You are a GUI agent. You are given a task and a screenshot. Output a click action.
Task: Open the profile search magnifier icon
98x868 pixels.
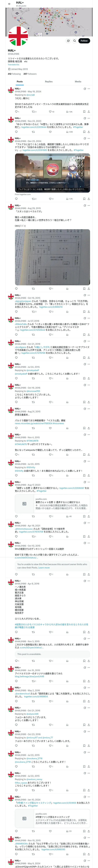click(75, 41)
